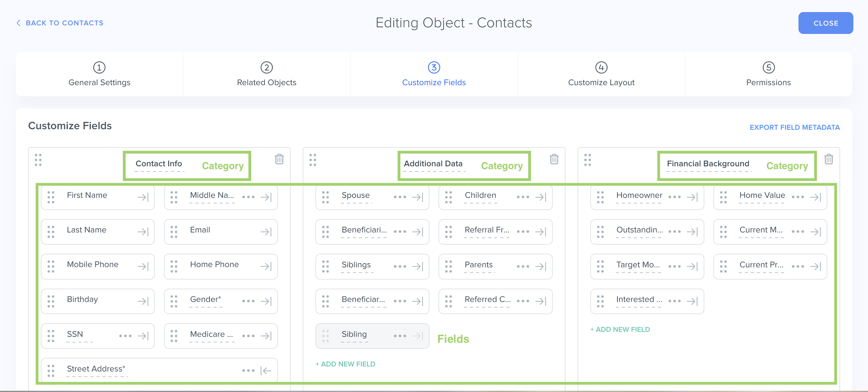
Task: Click drag handle beside First Name field
Action: pyautogui.click(x=51, y=197)
